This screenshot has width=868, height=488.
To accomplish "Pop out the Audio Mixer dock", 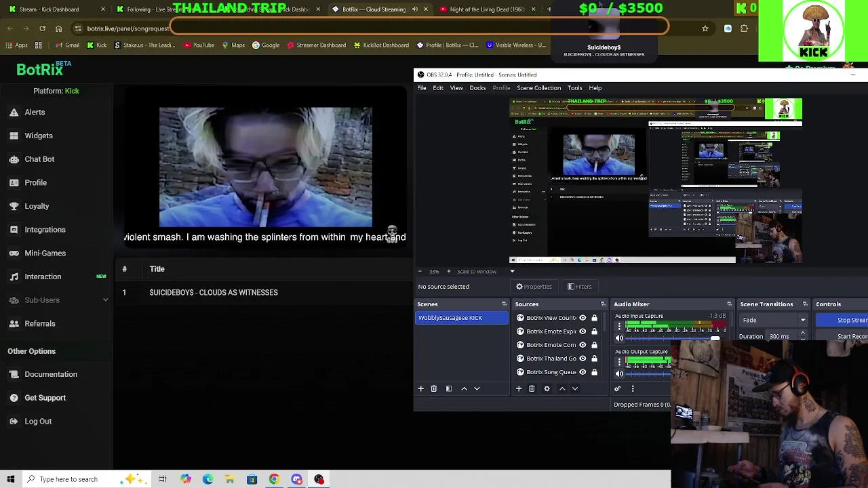I will tap(729, 304).
